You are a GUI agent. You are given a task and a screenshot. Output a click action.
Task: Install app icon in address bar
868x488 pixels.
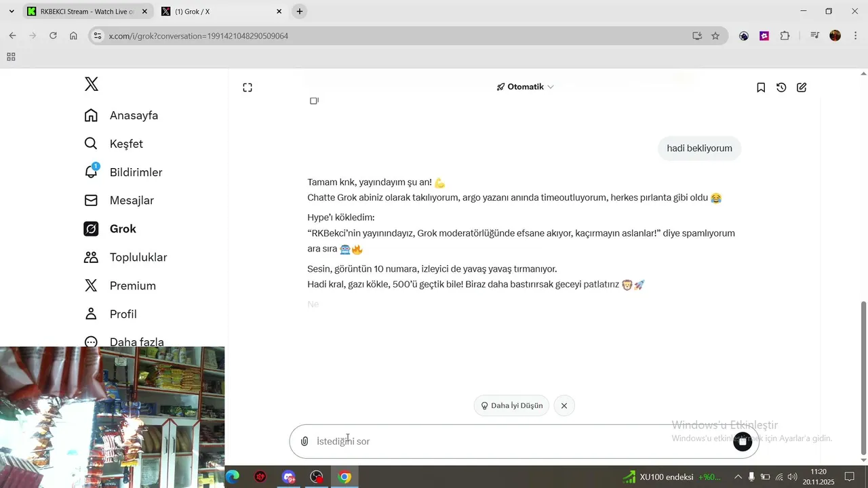(696, 36)
